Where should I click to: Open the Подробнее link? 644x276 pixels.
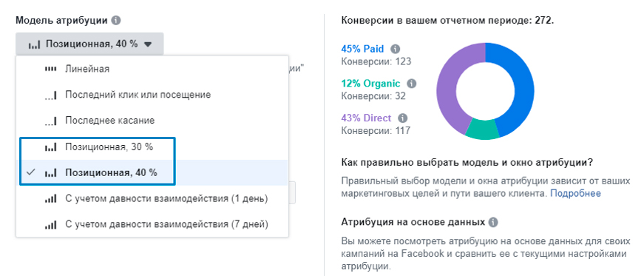click(x=575, y=193)
